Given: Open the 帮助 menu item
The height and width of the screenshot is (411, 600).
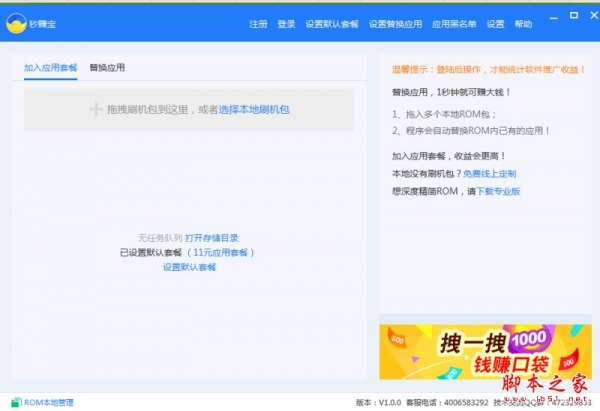Looking at the screenshot, I should click(523, 24).
